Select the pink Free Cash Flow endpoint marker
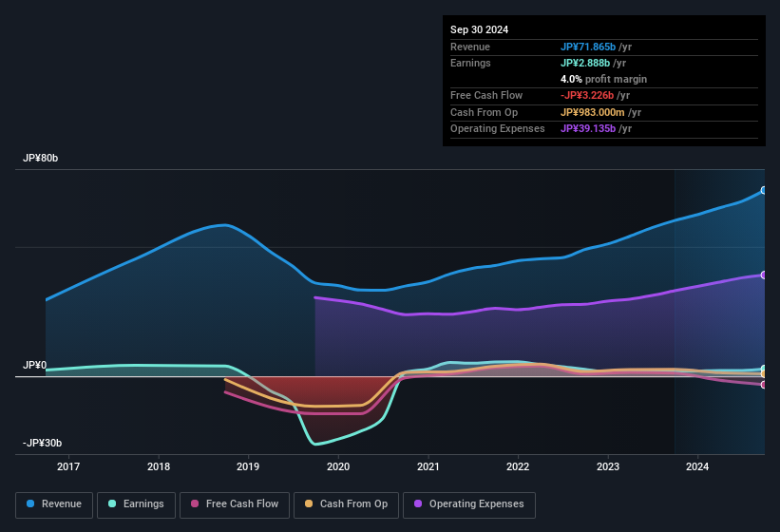 point(764,384)
